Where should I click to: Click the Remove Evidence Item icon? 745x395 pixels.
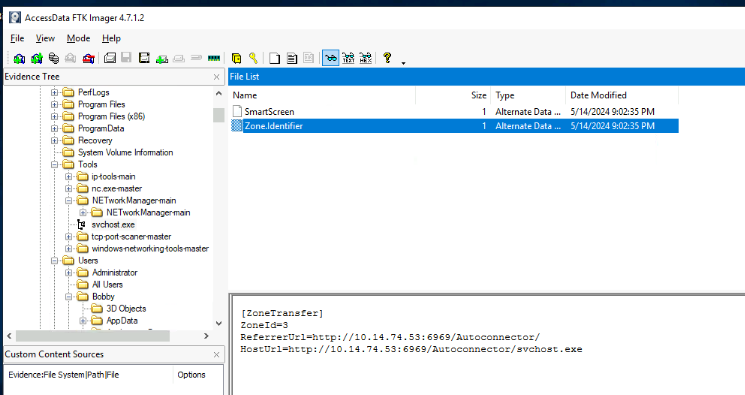point(70,58)
